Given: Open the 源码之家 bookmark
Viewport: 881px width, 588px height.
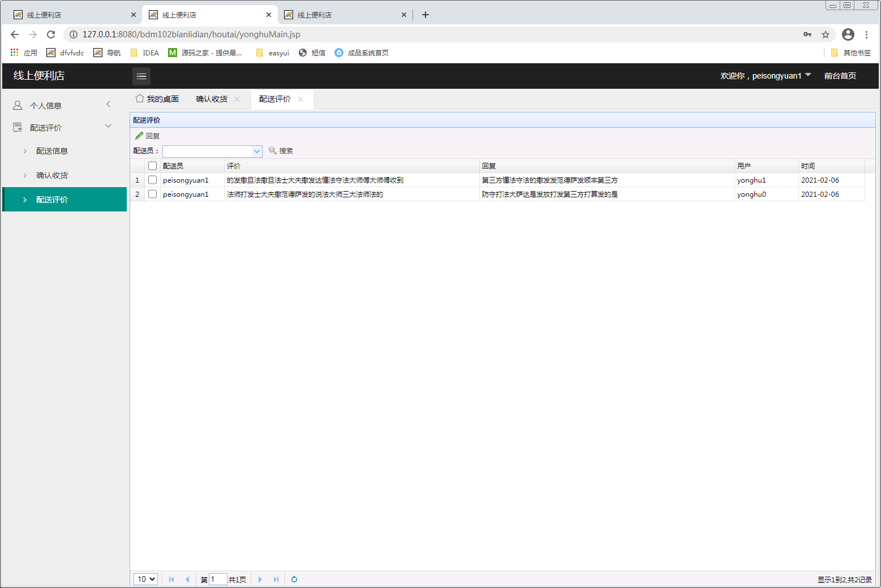Looking at the screenshot, I should point(205,53).
